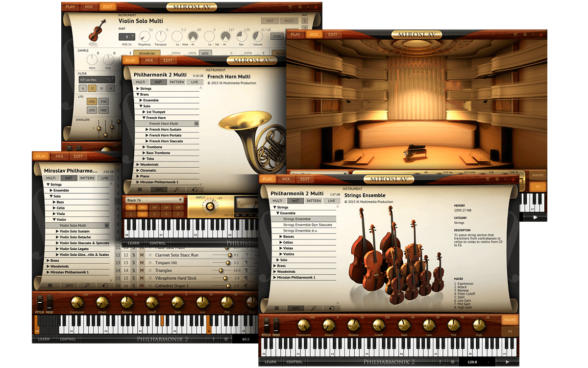This screenshot has width=588, height=368.
Task: Click the hamburger list icon in Strings Ensemble browser
Action: tap(277, 308)
